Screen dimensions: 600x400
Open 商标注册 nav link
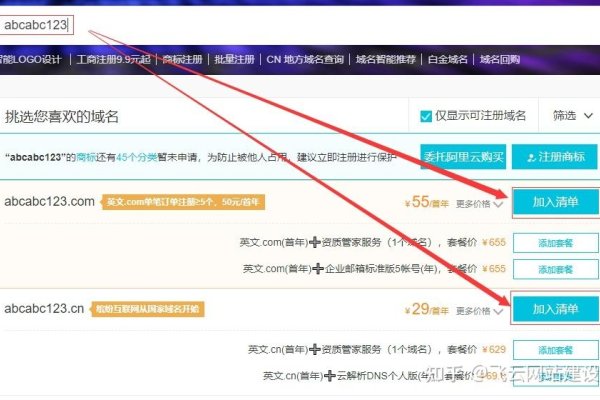coord(183,59)
